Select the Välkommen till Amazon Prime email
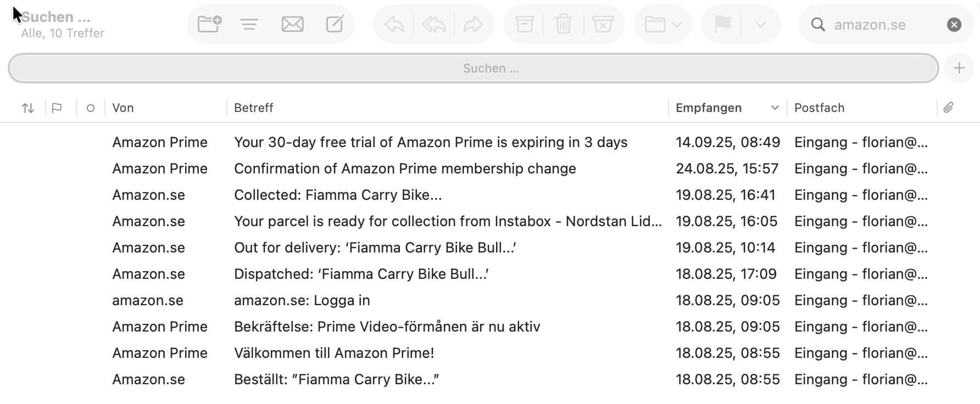The image size is (980, 404). click(333, 353)
